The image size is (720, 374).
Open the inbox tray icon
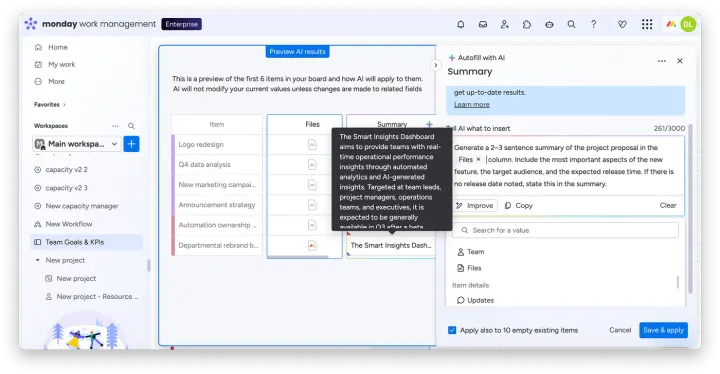[483, 24]
